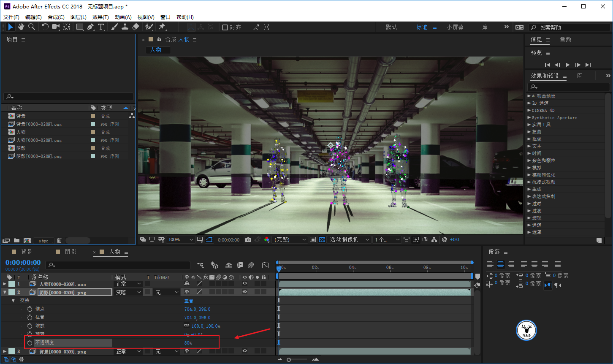Expand the 人物[0000-0309].png layer properties
Image resolution: width=613 pixels, height=364 pixels.
point(5,284)
